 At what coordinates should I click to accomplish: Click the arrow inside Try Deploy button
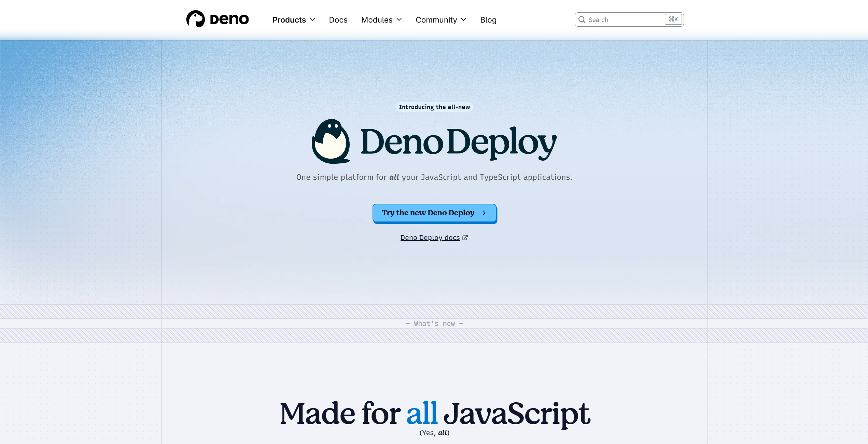pos(484,213)
